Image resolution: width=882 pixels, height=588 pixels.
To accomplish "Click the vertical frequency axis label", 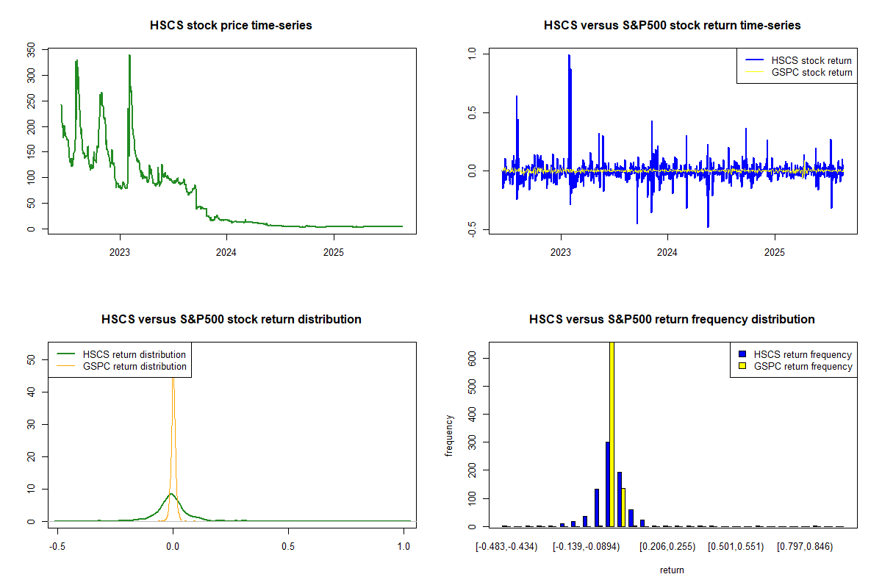I will tap(449, 435).
